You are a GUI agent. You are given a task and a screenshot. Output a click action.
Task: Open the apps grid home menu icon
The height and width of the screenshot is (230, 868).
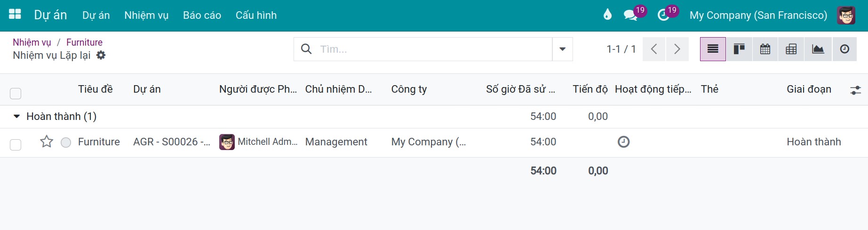pyautogui.click(x=15, y=15)
